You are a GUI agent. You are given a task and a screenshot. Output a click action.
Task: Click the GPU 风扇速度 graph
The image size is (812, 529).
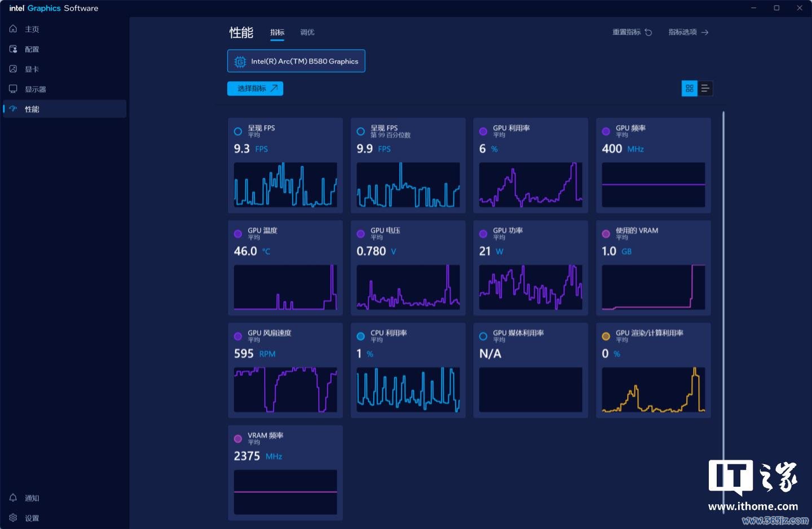[x=285, y=390]
